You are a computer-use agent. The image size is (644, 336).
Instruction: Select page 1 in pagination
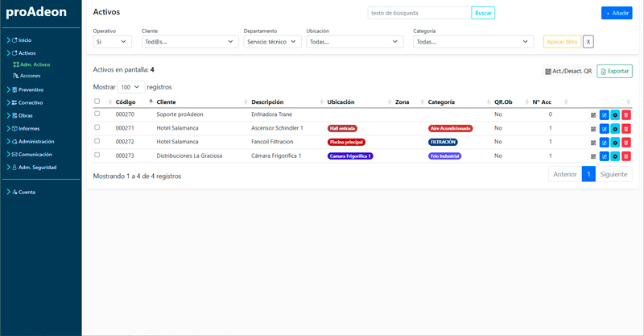coord(588,174)
